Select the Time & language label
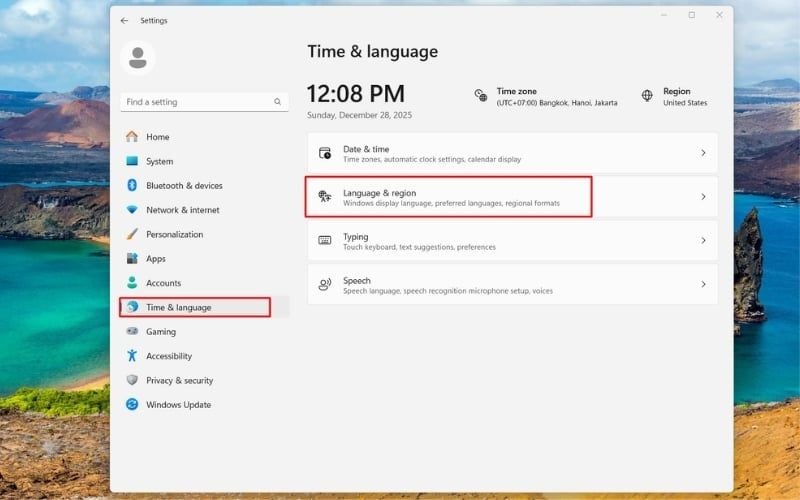Viewport: 800px width, 500px height. pos(179,307)
